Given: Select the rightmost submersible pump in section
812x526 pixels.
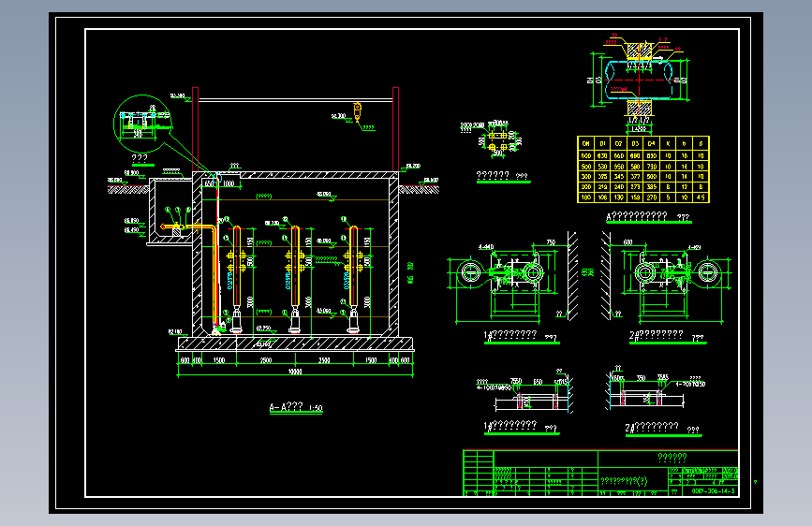Looking at the screenshot, I should 354,320.
